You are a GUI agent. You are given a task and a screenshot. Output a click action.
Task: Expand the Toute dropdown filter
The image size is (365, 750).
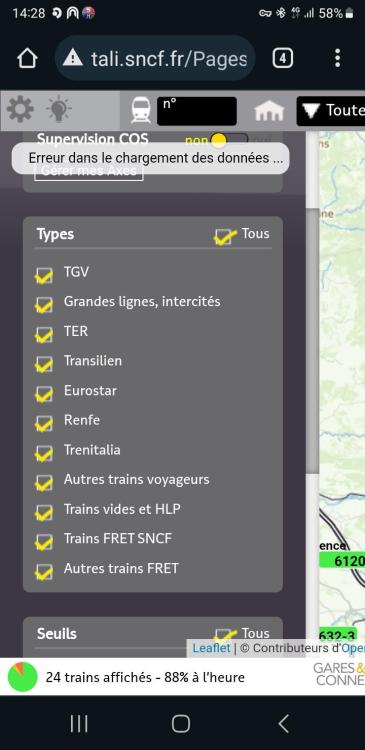[x=331, y=111]
